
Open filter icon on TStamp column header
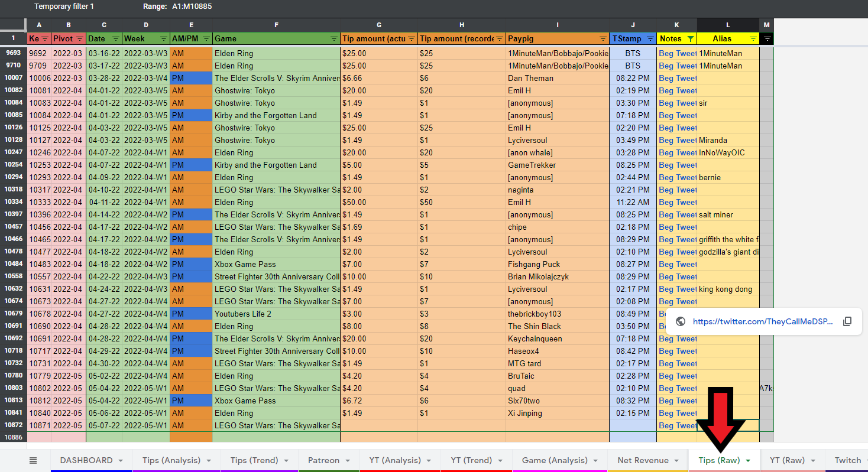(650, 38)
